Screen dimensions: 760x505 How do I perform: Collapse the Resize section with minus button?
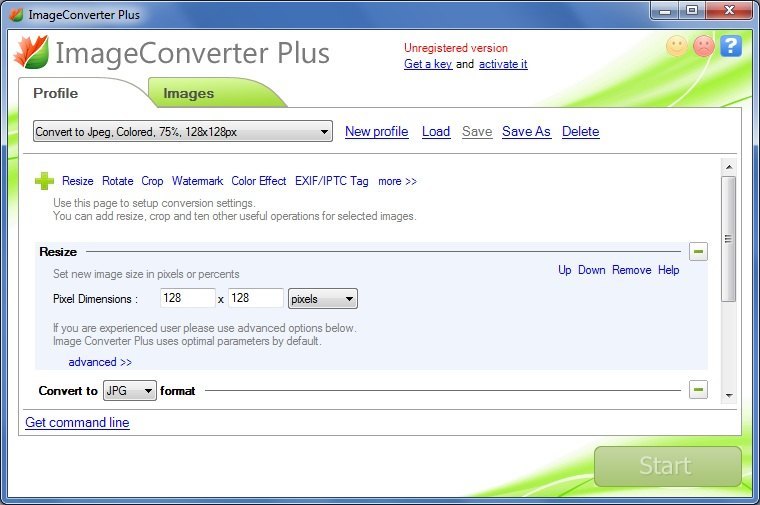tap(698, 252)
